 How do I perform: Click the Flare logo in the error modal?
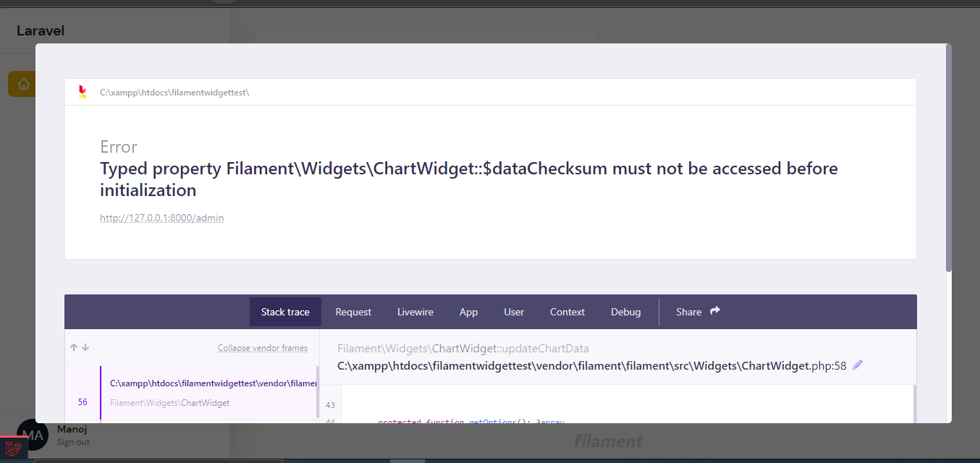82,92
